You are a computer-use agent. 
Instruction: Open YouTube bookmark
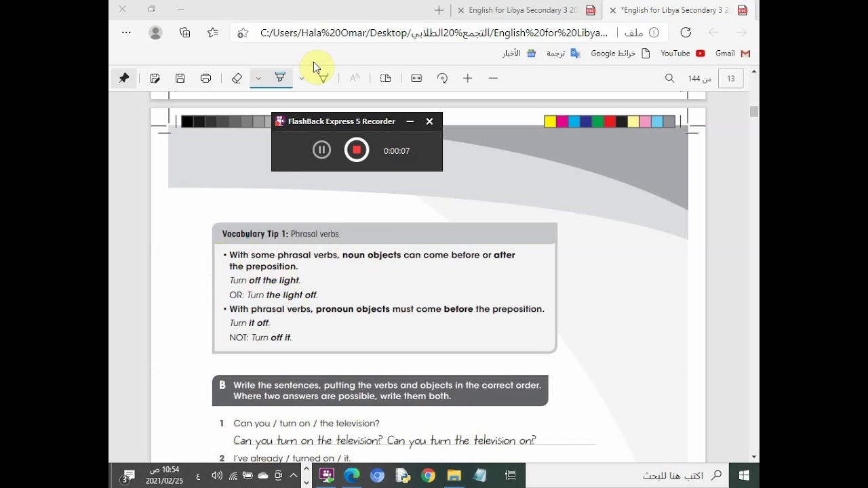(683, 54)
